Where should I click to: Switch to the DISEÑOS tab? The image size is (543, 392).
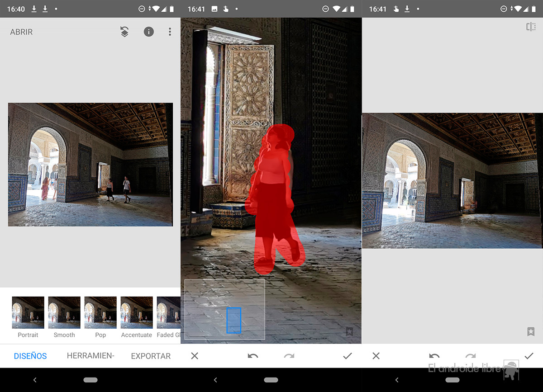coord(30,356)
